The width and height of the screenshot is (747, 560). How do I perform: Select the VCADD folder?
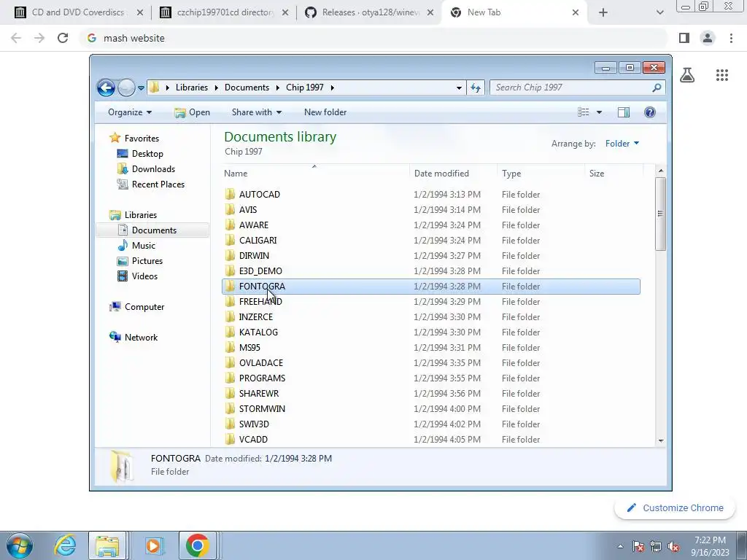[431, 440]
